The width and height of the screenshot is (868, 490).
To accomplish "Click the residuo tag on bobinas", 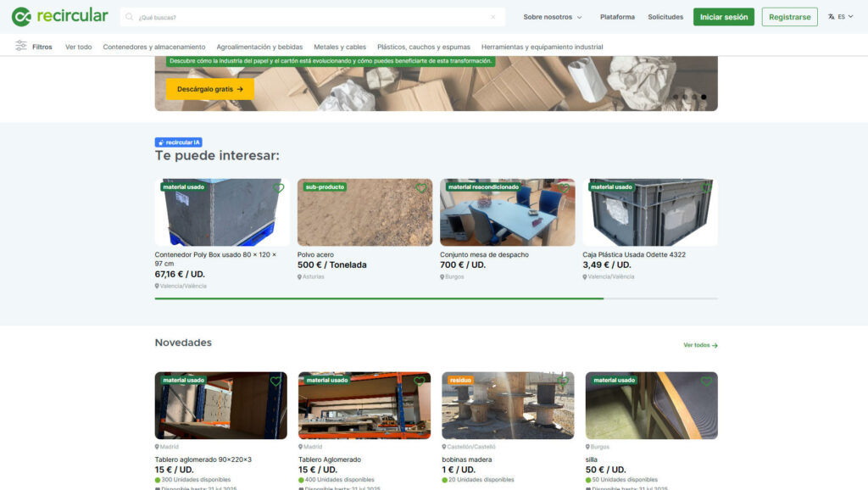I will click(x=460, y=381).
